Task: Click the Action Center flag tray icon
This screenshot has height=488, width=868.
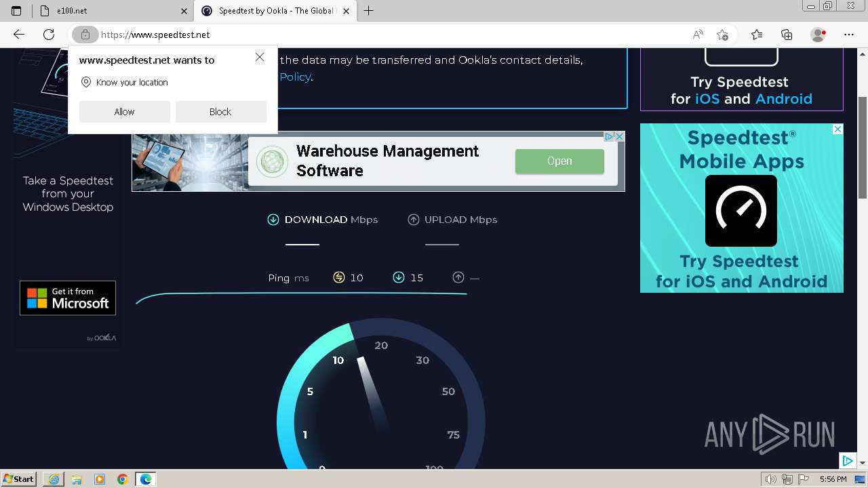Action: pyautogui.click(x=802, y=479)
